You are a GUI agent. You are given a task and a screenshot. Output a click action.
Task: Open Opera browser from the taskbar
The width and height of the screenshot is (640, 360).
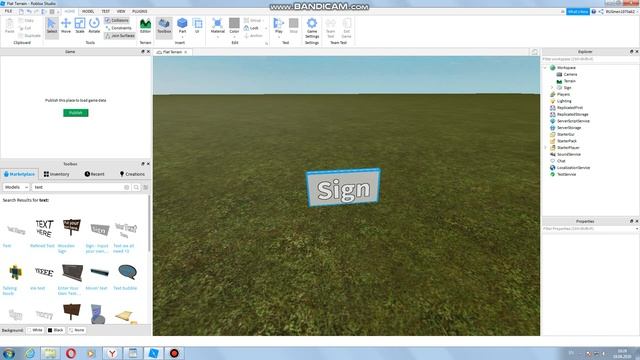coord(71,353)
